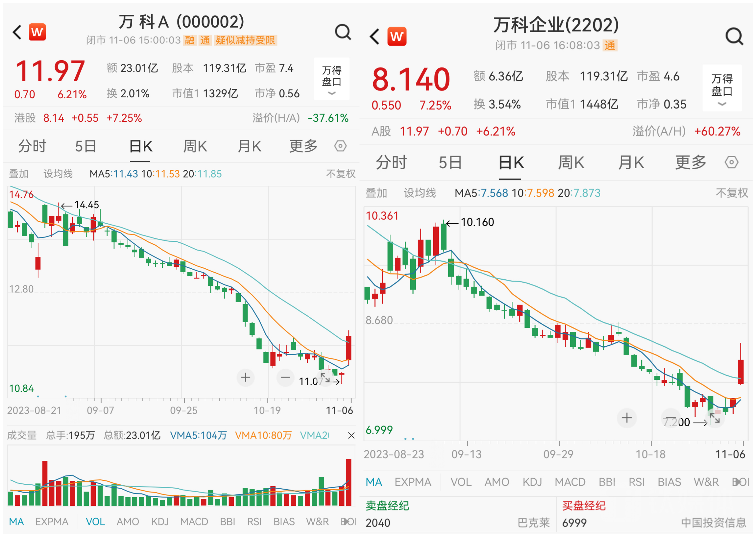Switch left indicator to KDJ
This screenshot has width=756, height=537.
160,521
